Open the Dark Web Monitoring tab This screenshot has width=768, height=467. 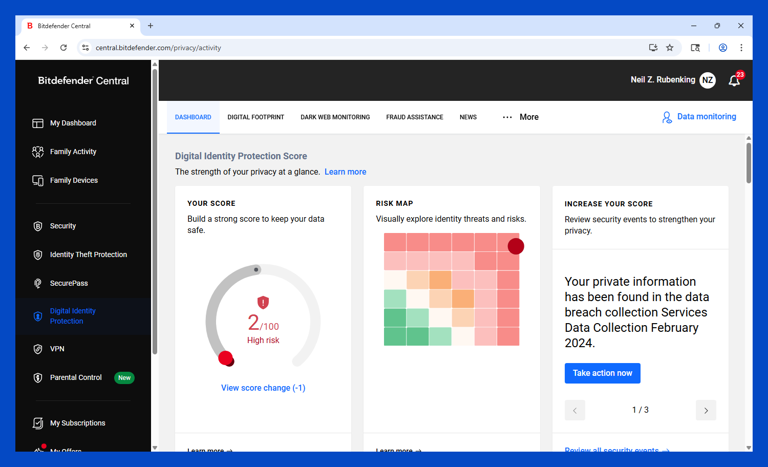point(335,117)
